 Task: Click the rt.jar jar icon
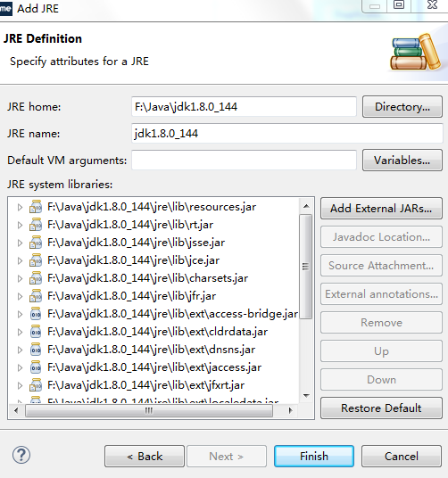pos(36,225)
